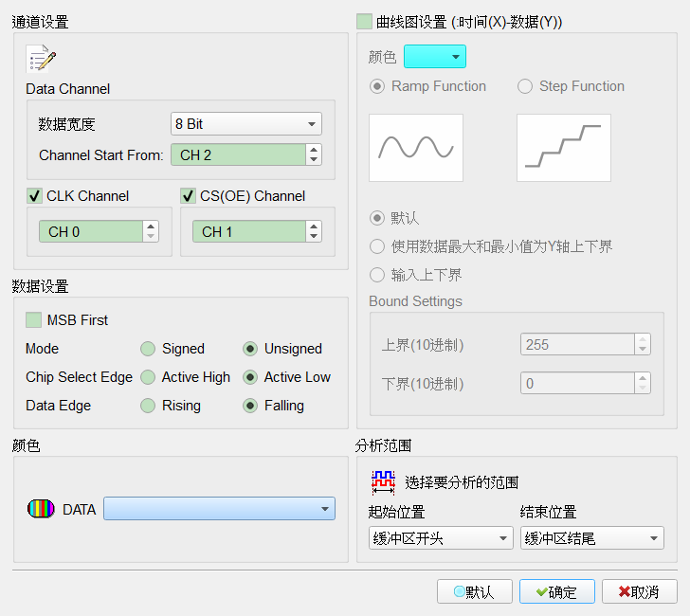This screenshot has height=616, width=690.
Task: Open the DATA color dropdown
Action: 219,509
